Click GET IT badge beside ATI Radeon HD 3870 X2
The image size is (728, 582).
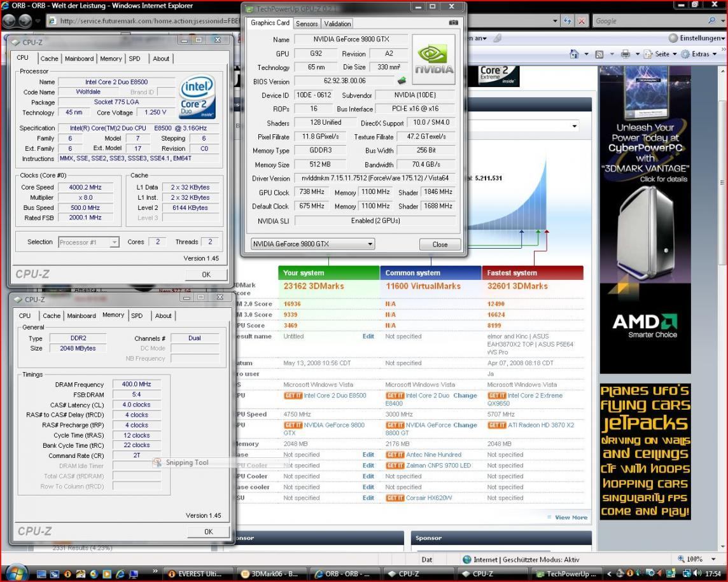click(497, 425)
